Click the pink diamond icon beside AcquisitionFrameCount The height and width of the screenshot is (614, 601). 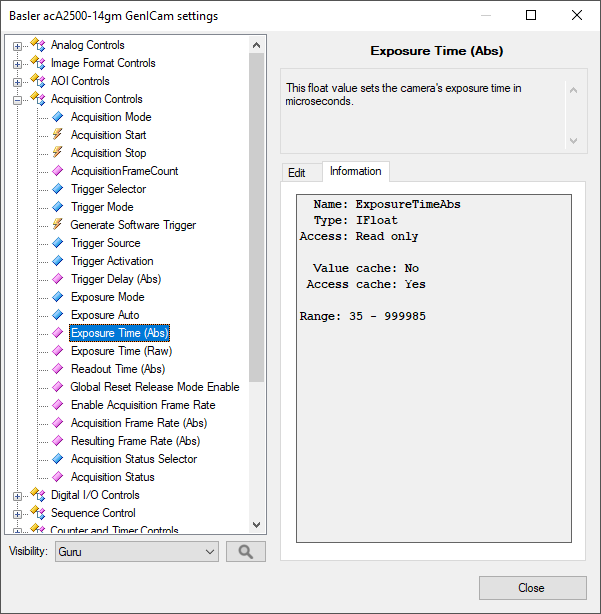click(x=58, y=171)
